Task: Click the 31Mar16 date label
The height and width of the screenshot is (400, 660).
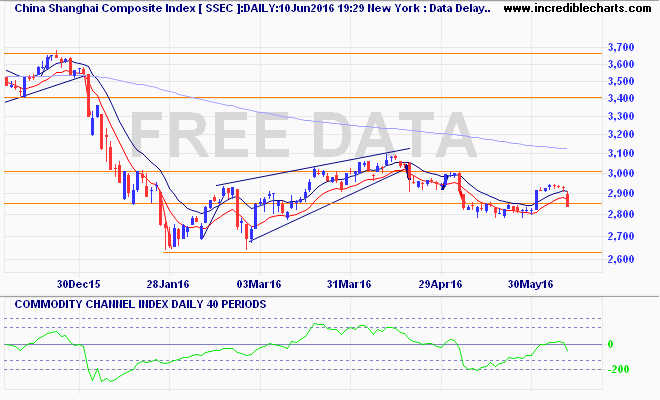Action: pos(349,284)
